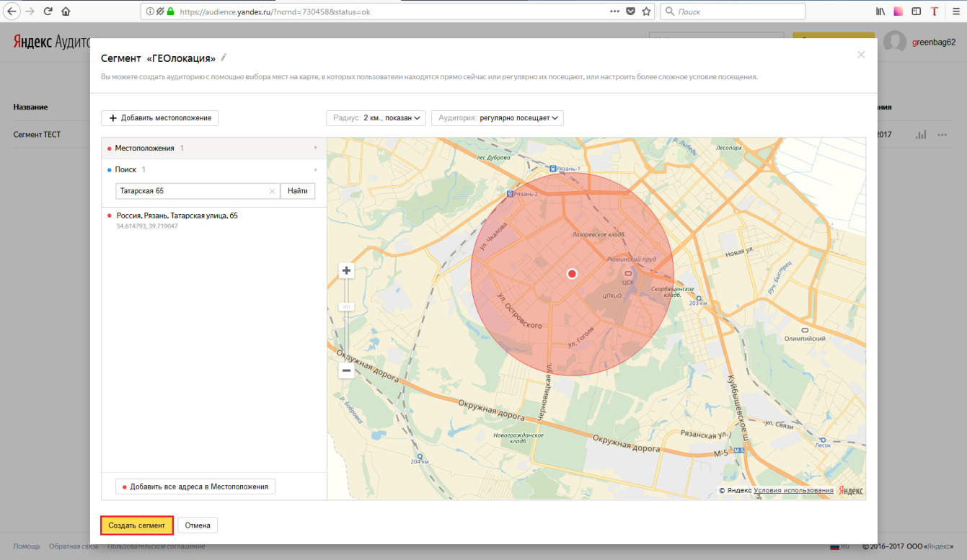Click the red location marker on map
The width and height of the screenshot is (967, 560).
pos(572,274)
